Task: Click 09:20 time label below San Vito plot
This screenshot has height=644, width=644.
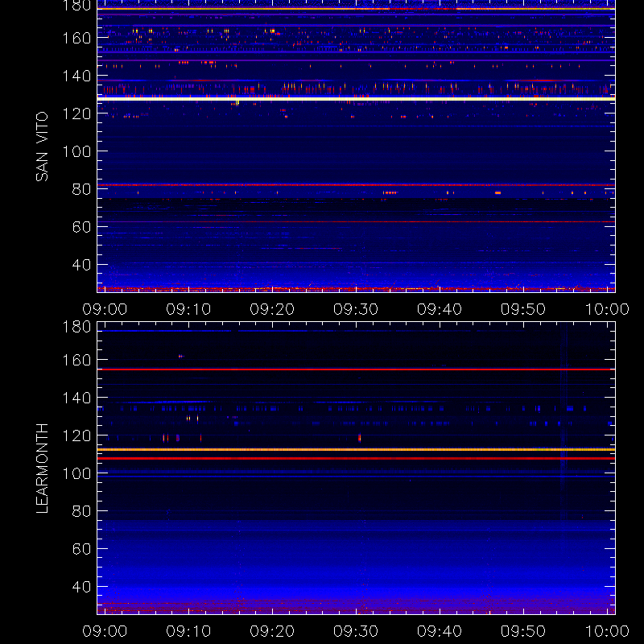Action: [272, 309]
